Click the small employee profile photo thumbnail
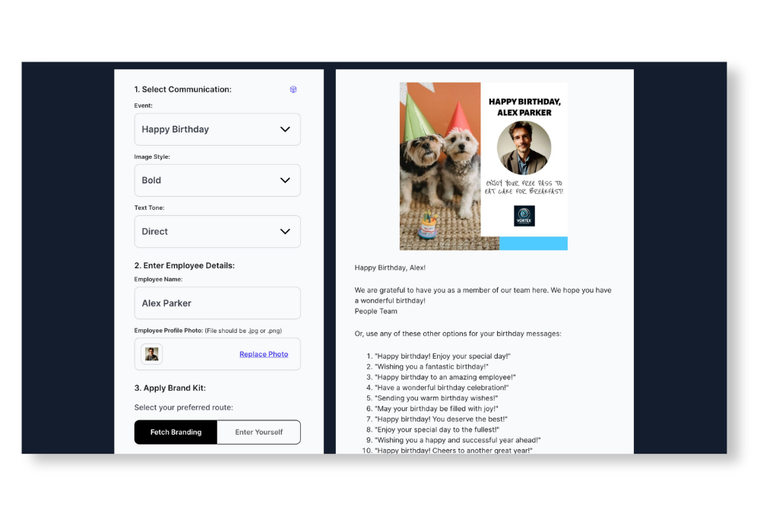This screenshot has height=532, width=760. 152,354
